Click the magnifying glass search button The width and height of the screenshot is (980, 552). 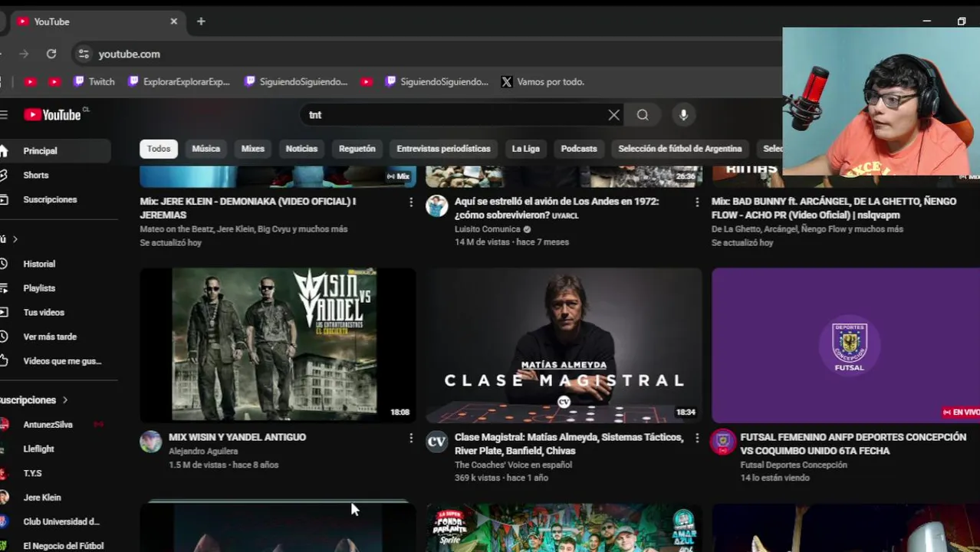point(643,115)
